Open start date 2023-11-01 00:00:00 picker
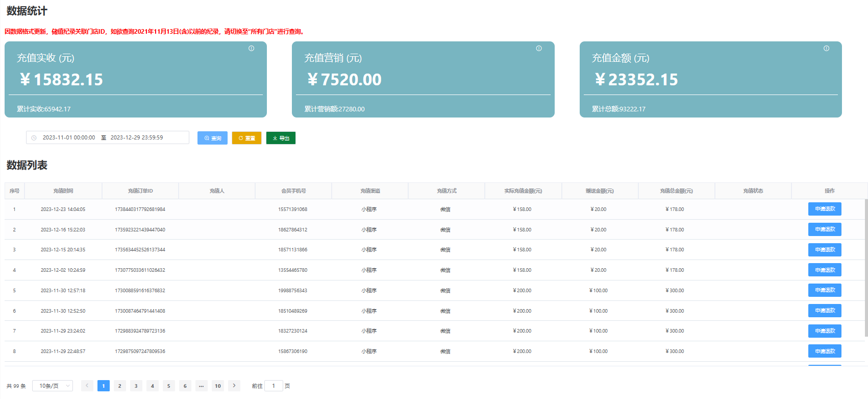The width and height of the screenshot is (868, 399). [x=69, y=138]
